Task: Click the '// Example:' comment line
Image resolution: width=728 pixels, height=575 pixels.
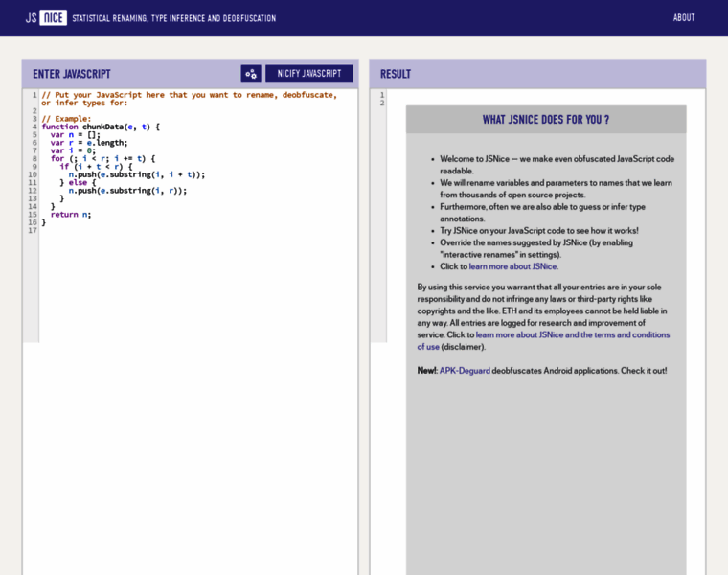Action: tap(66, 119)
